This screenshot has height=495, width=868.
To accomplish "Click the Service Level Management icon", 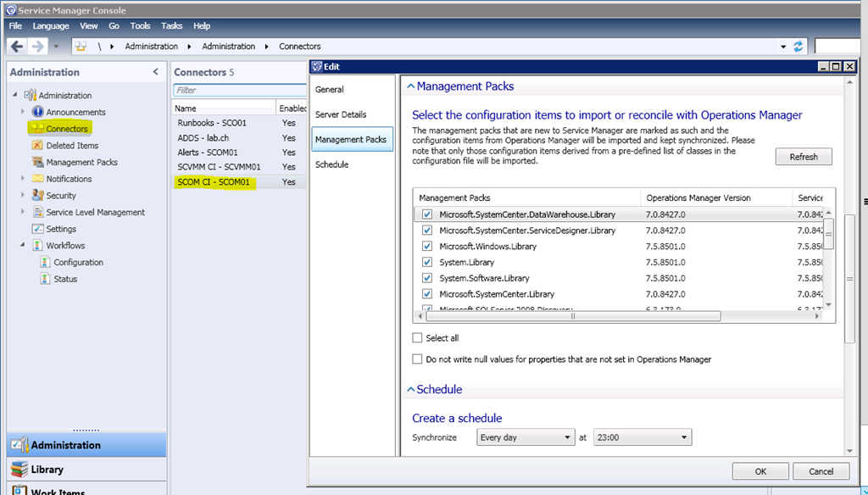I will [37, 212].
